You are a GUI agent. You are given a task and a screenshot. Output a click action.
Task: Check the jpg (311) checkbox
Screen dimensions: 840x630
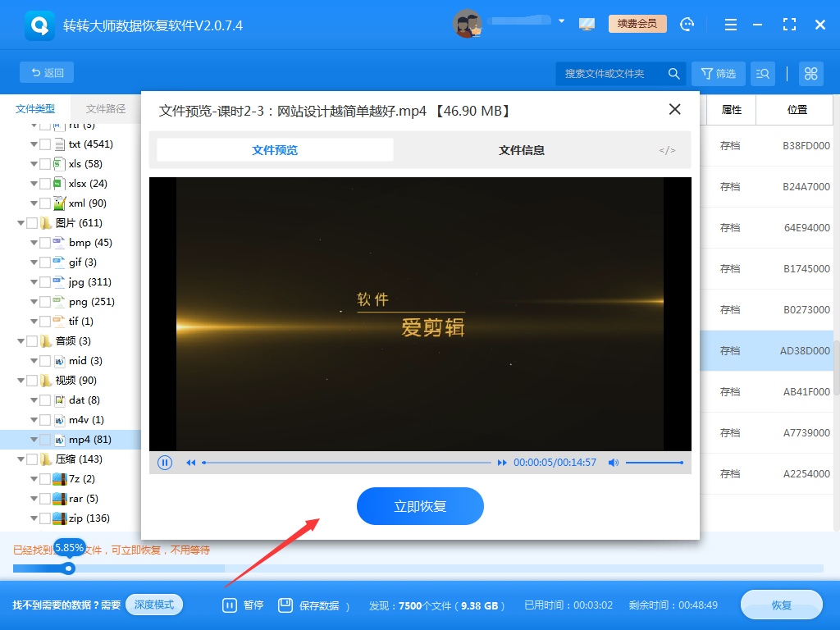click(45, 282)
